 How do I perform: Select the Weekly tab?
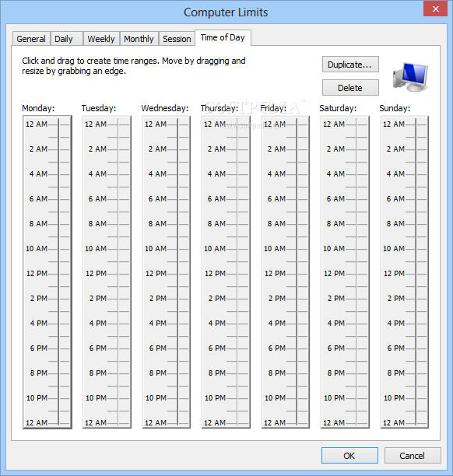pyautogui.click(x=101, y=39)
